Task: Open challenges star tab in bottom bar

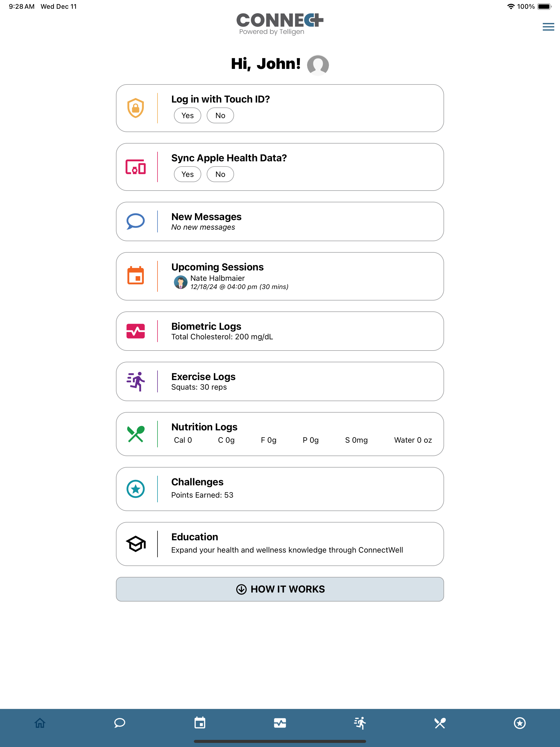Action: click(520, 723)
